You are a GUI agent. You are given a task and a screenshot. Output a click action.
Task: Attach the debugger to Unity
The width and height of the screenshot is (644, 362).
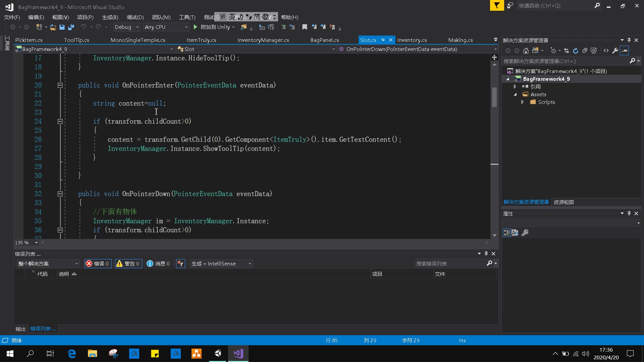click(214, 27)
